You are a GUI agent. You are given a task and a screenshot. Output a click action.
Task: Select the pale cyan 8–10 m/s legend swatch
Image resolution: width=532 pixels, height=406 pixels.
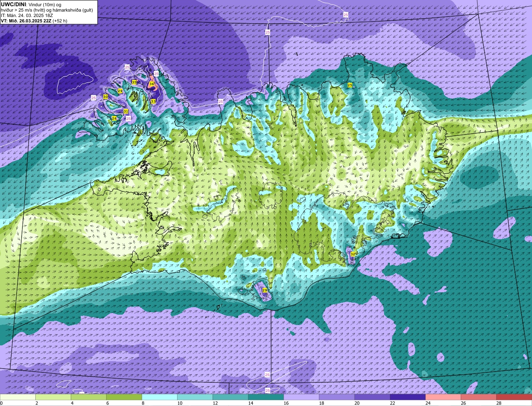pyautogui.click(x=160, y=397)
